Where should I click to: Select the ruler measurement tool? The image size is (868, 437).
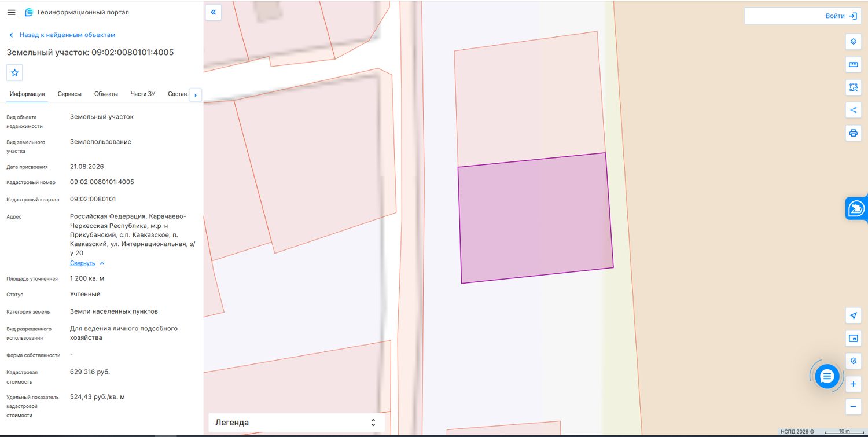coord(853,65)
